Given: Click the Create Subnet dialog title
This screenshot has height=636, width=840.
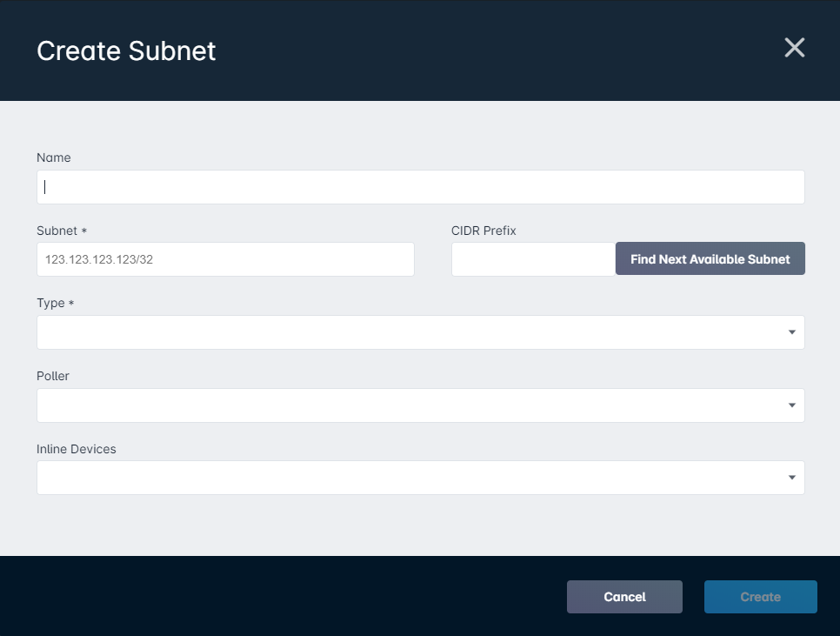Looking at the screenshot, I should [126, 51].
